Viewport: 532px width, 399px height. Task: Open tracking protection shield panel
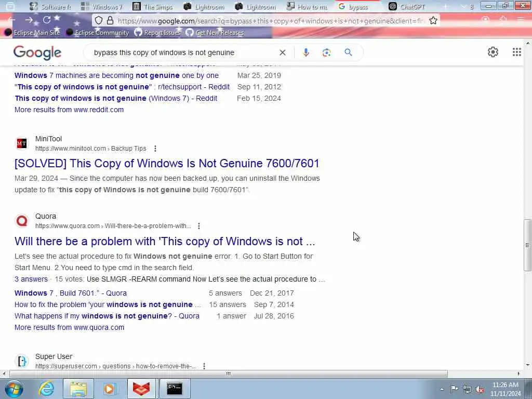(x=98, y=20)
